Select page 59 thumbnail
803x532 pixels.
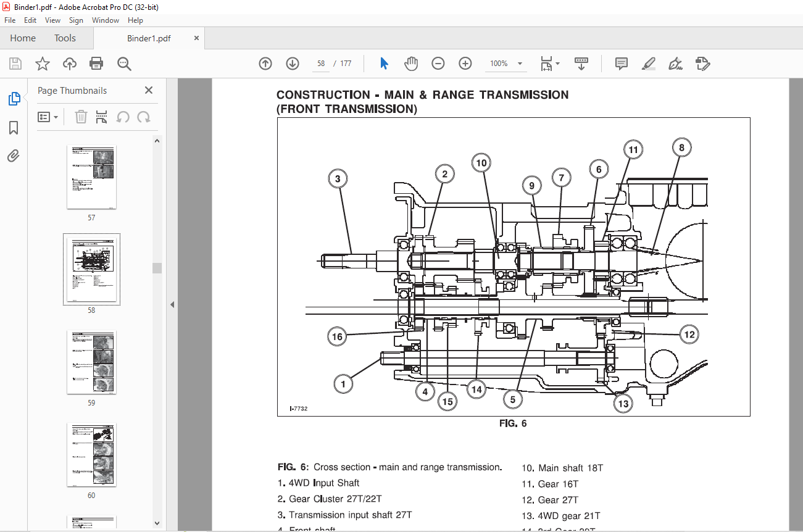pos(91,362)
